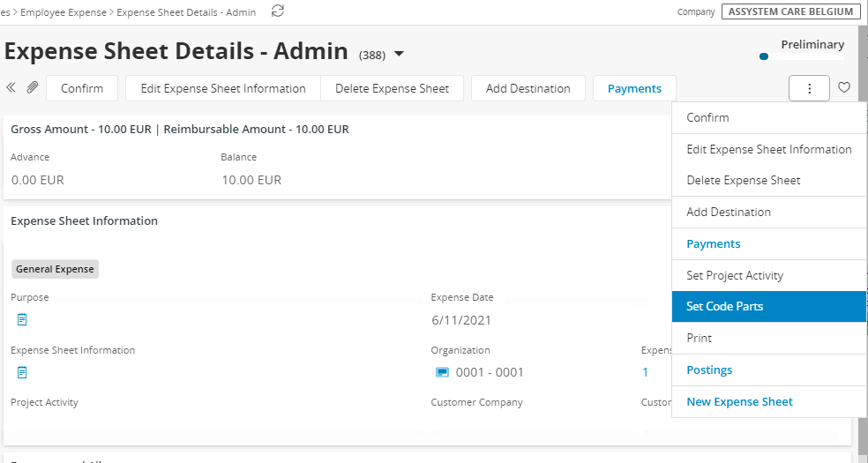Choose Edit Expense Sheet Information menu entry
The height and width of the screenshot is (463, 868).
769,149
